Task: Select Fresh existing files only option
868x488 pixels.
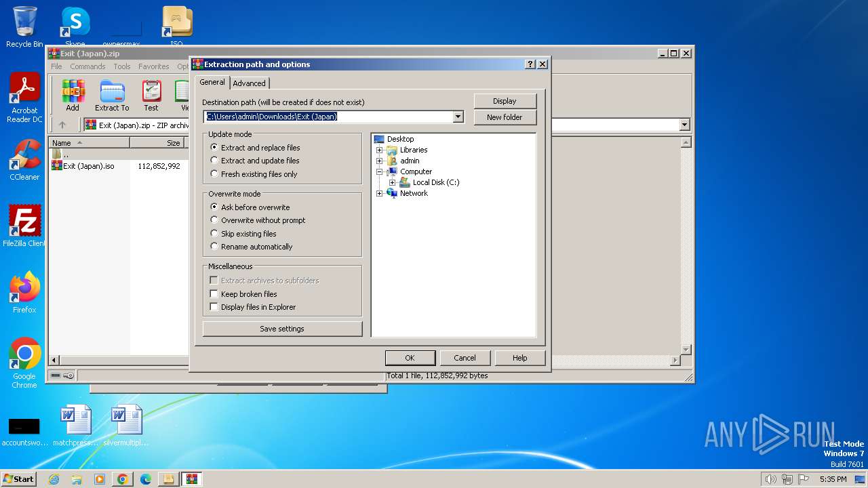Action: [254, 174]
